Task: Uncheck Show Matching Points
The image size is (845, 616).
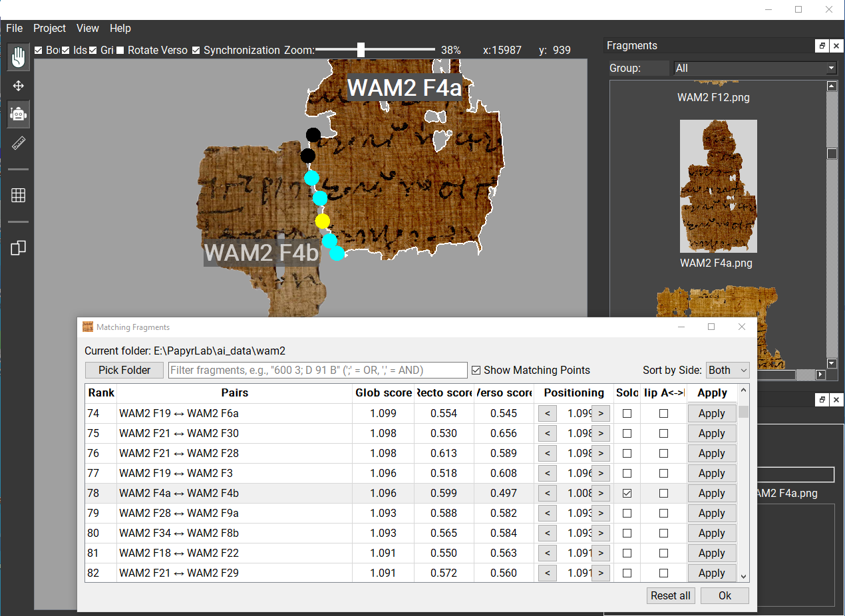Action: [476, 370]
